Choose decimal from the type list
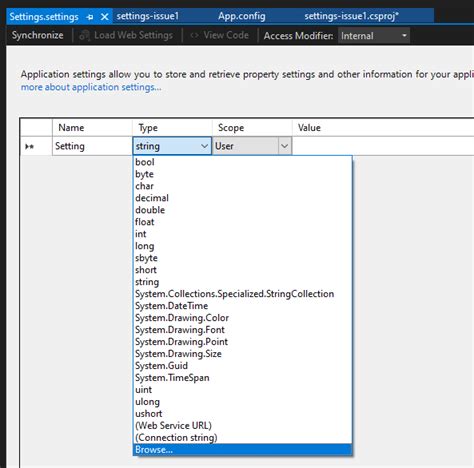474x468 pixels. click(242, 198)
